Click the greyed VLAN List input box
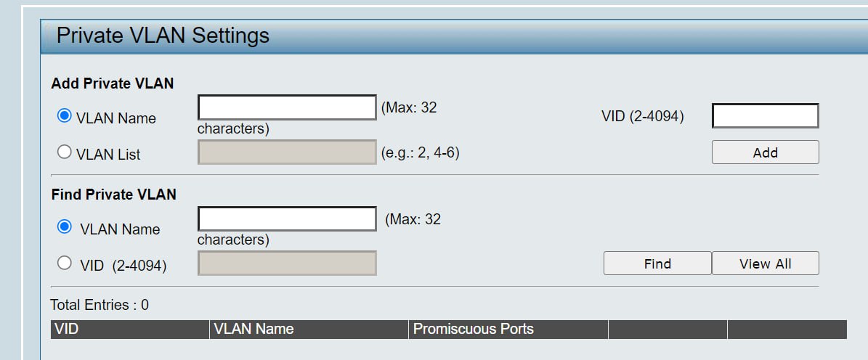Screen dimensions: 868x360 (288, 152)
